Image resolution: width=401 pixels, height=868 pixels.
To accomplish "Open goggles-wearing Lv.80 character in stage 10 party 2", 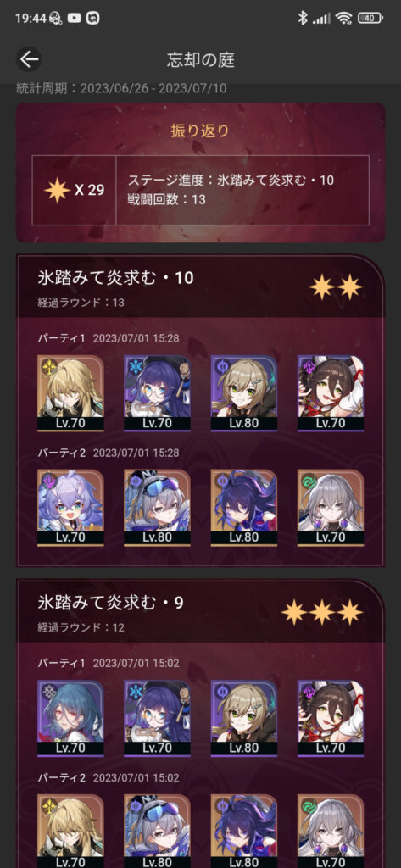I will (158, 508).
